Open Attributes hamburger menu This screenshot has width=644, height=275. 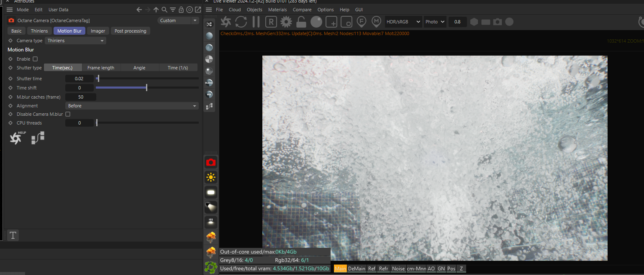pyautogui.click(x=10, y=10)
